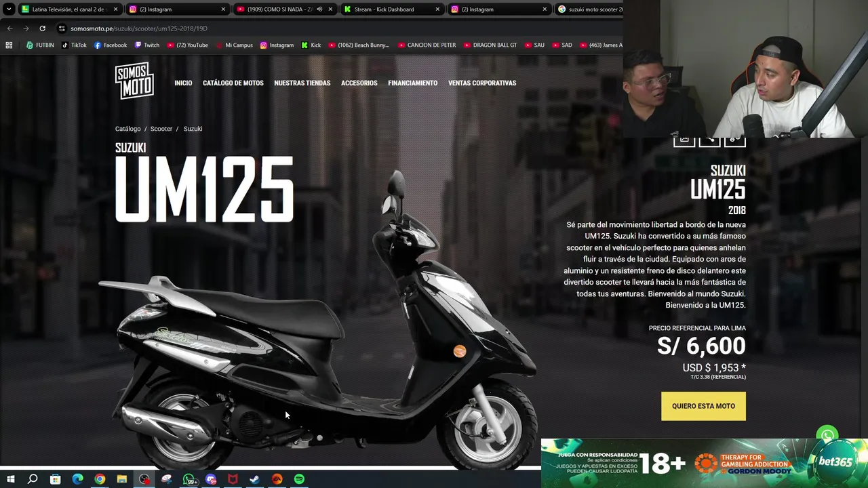Open McAfee from the taskbar
The image size is (868, 488).
(233, 479)
